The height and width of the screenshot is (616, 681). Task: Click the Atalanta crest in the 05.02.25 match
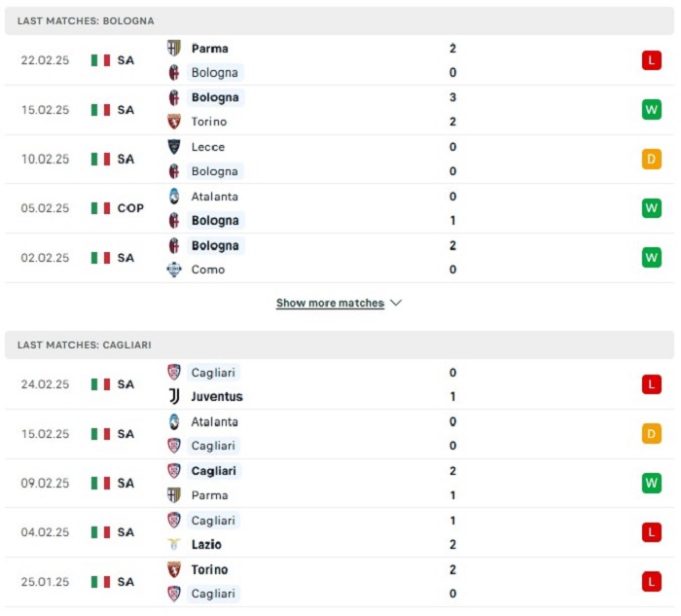click(x=174, y=197)
